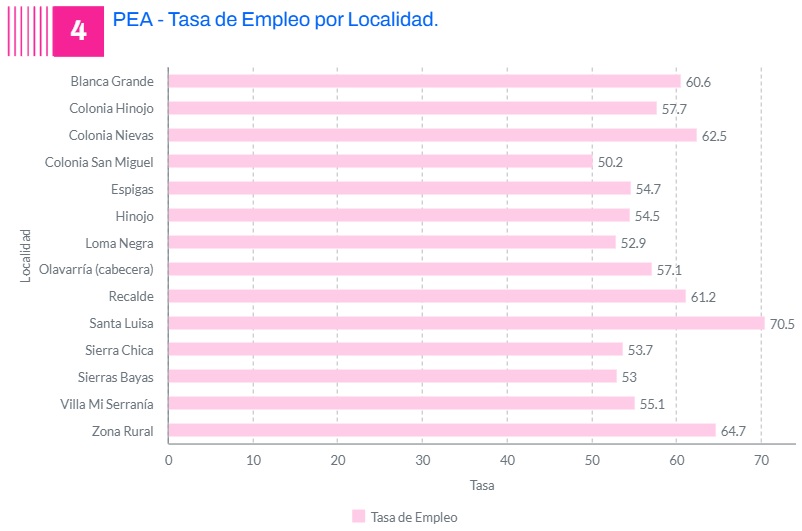Click the Villa Mi Serranía axis label

106,403
